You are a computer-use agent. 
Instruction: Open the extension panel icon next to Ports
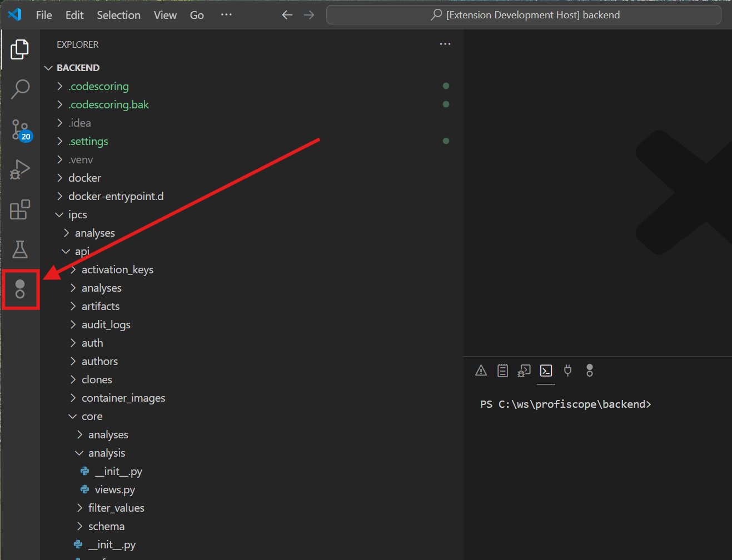(590, 371)
